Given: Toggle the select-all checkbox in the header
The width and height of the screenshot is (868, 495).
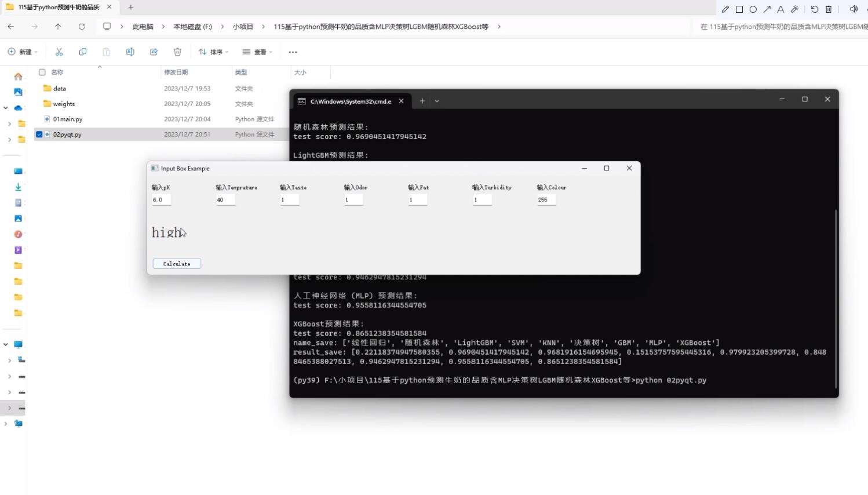Looking at the screenshot, I should click(x=42, y=72).
